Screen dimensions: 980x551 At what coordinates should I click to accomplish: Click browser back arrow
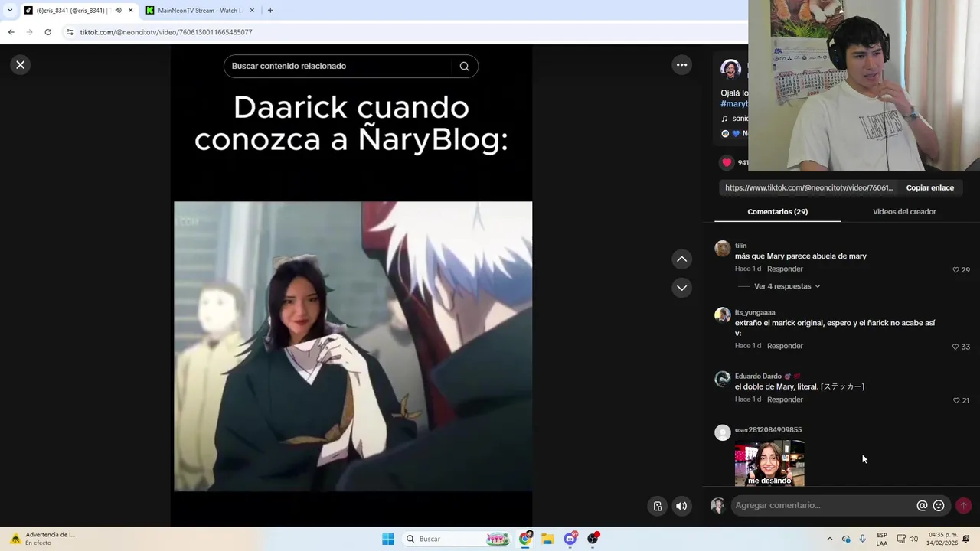pos(11,32)
